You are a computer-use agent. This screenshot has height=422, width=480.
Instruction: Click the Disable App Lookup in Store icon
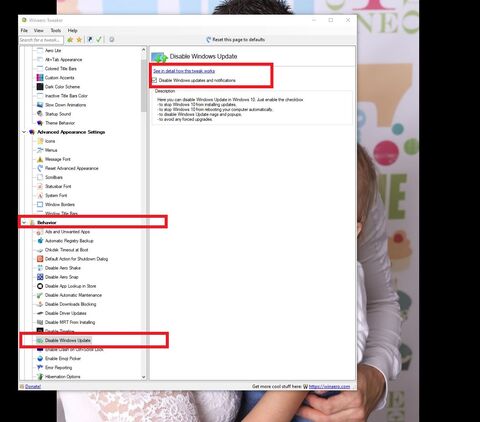point(40,286)
